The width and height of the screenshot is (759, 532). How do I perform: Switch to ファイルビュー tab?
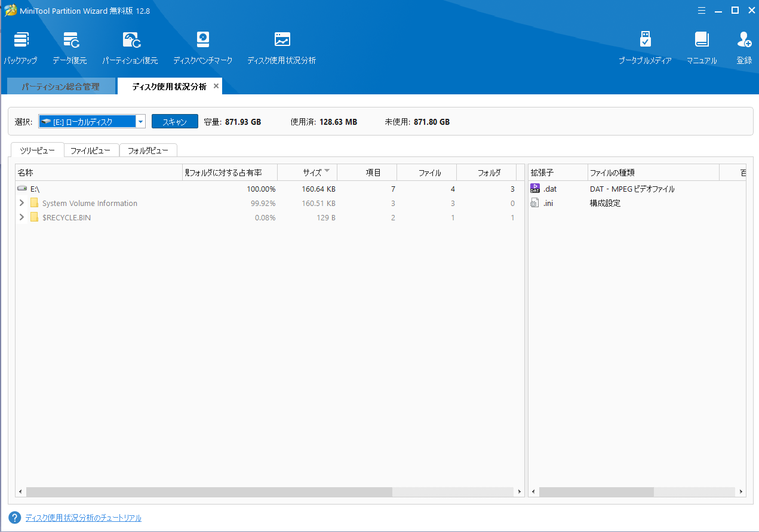click(x=91, y=150)
